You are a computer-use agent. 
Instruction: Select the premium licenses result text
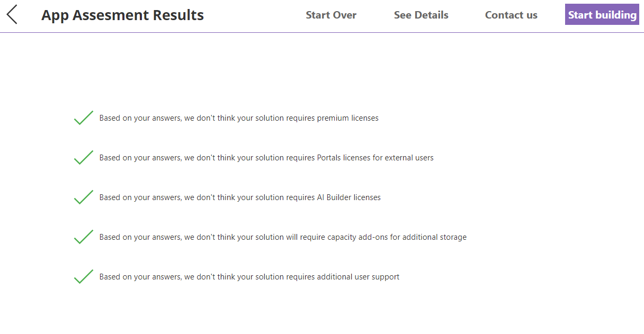tap(239, 118)
